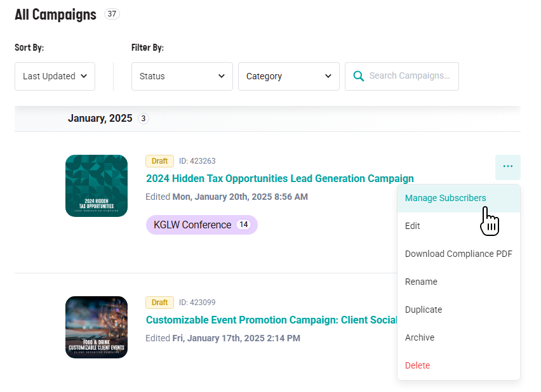
Task: Click the Draft badge on the event campaign
Action: (159, 303)
